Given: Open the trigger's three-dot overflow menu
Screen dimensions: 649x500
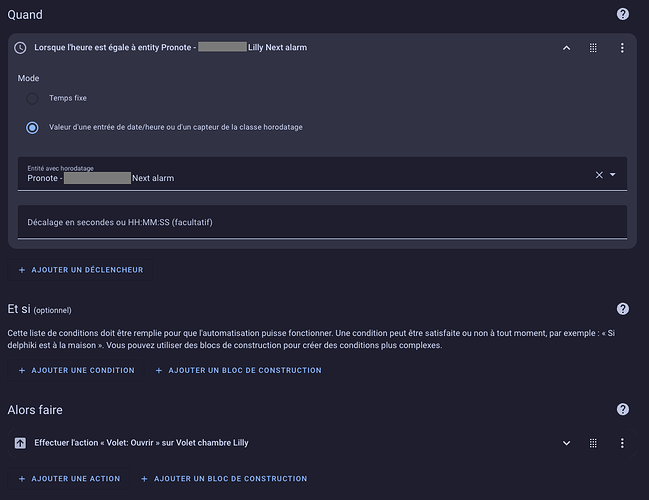Looking at the screenshot, I should pos(622,47).
